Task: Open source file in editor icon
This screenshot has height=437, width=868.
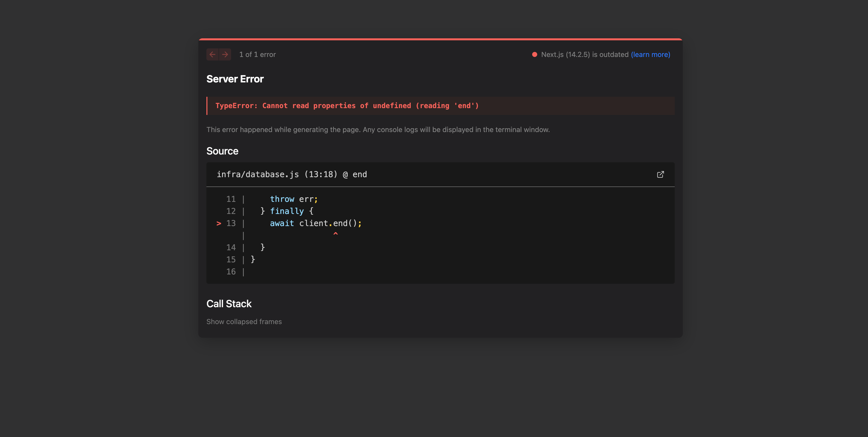Action: 660,174
